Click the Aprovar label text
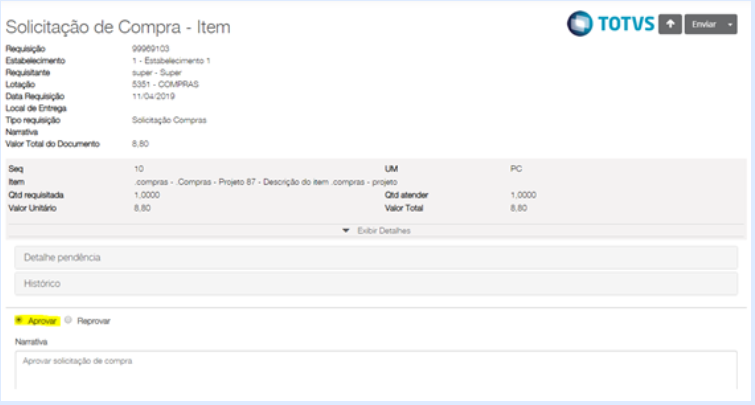This screenshot has width=755, height=405. 42,321
